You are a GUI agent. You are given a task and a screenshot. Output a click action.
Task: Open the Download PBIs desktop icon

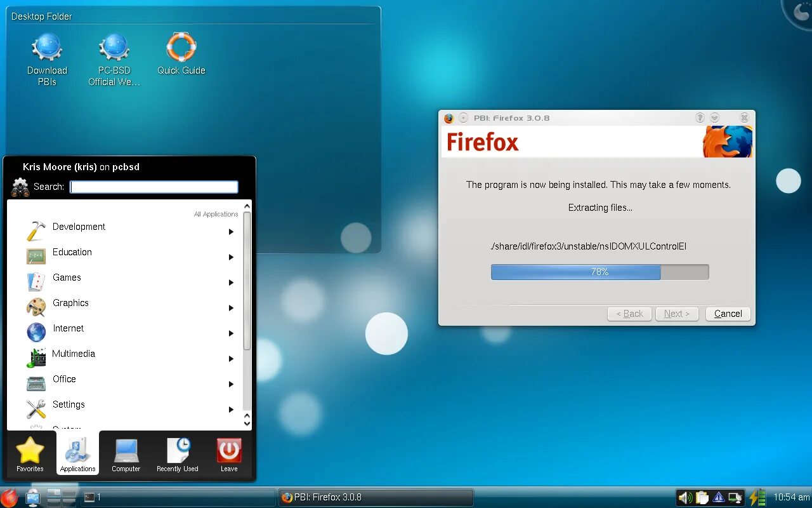[47, 59]
